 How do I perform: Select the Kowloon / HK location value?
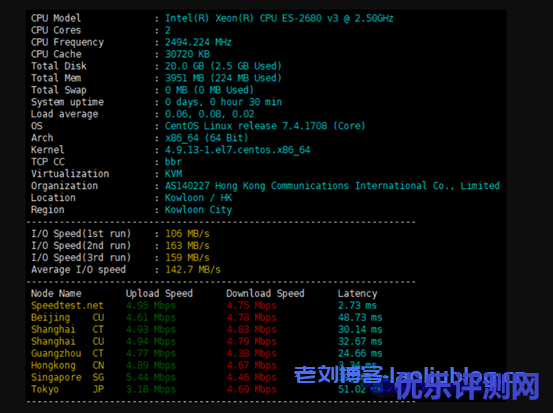[x=198, y=198]
